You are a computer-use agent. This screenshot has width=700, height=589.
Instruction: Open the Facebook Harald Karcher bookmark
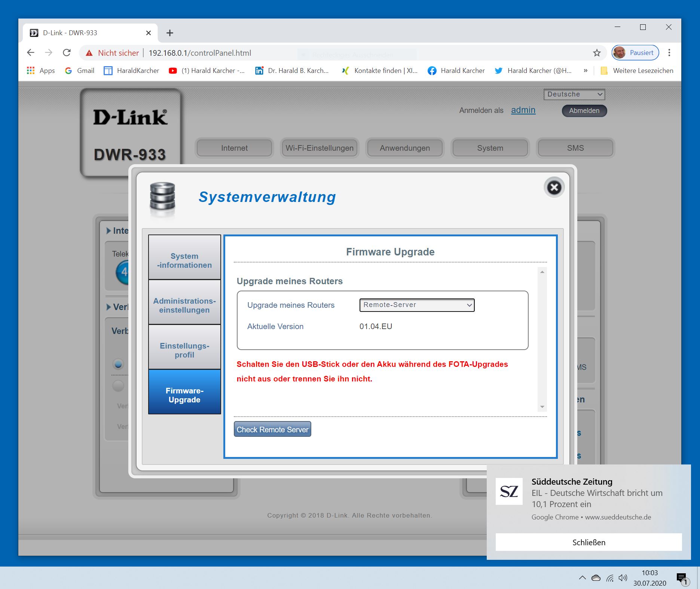tap(456, 71)
